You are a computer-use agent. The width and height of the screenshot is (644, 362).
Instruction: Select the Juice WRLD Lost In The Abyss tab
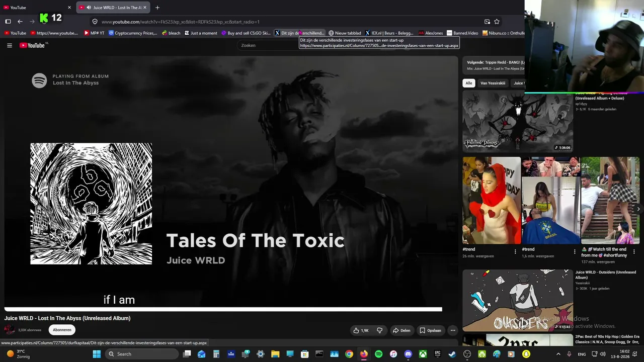pyautogui.click(x=114, y=8)
